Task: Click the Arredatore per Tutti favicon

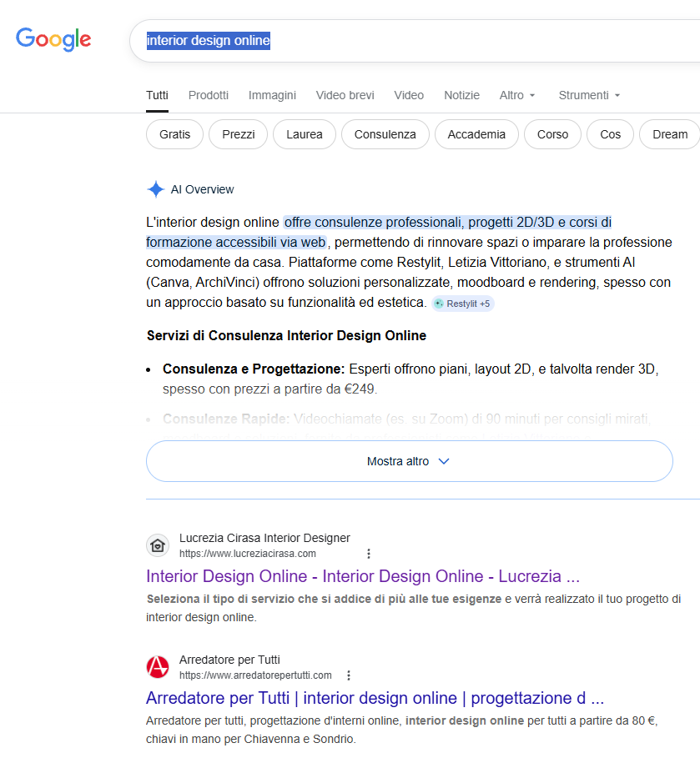Action: (158, 667)
